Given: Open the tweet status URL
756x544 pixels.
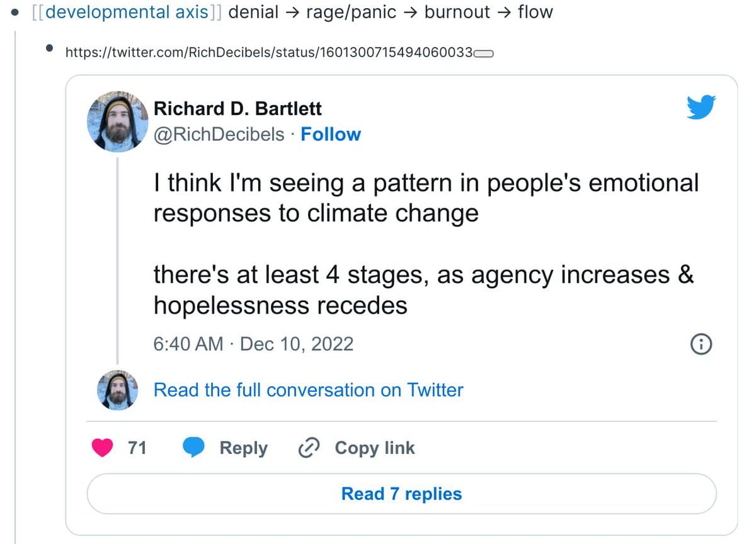Looking at the screenshot, I should 271,53.
